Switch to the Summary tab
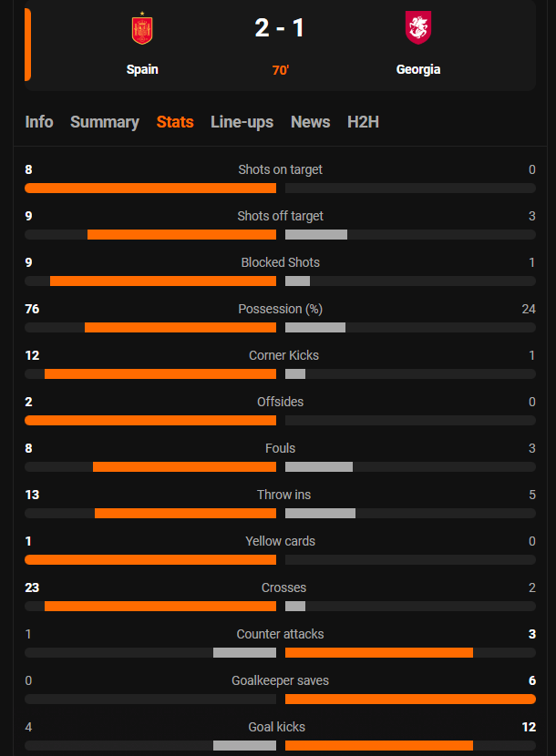This screenshot has height=756, width=556. (x=105, y=122)
